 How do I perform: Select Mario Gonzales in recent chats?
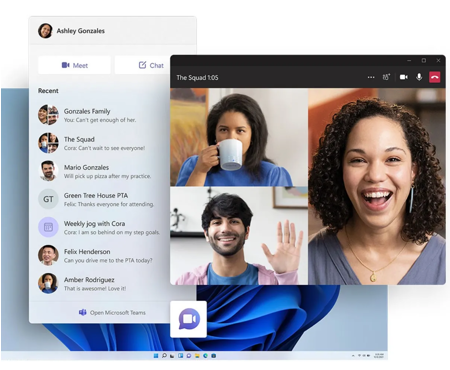coord(100,171)
